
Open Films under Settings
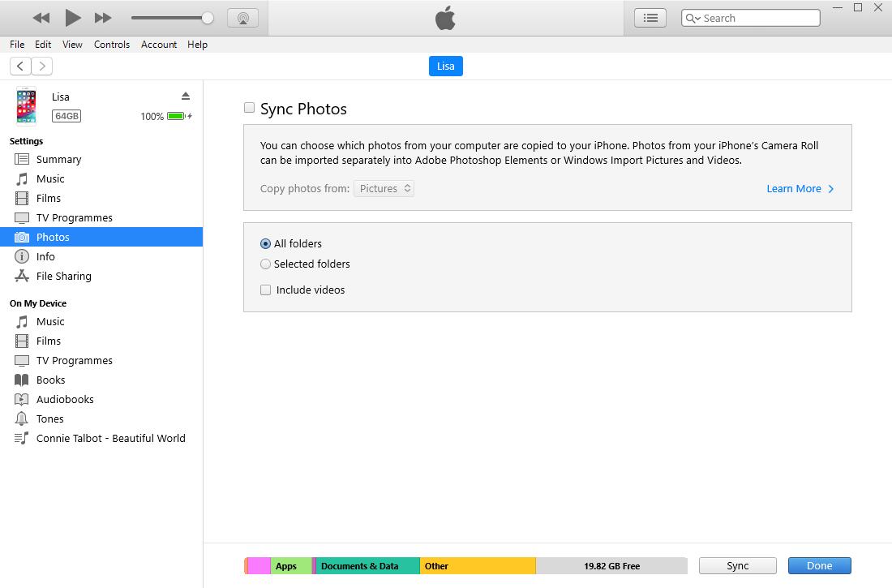coord(101,198)
